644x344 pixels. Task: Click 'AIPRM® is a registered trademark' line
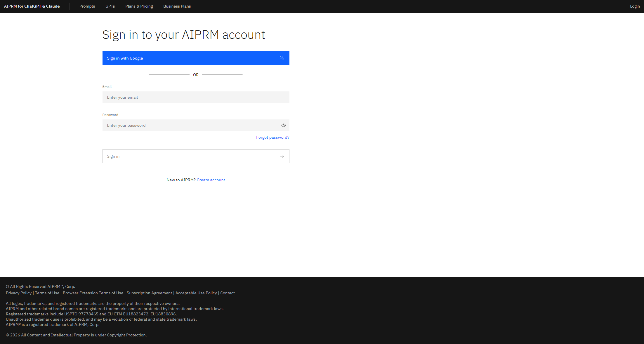pyautogui.click(x=53, y=324)
